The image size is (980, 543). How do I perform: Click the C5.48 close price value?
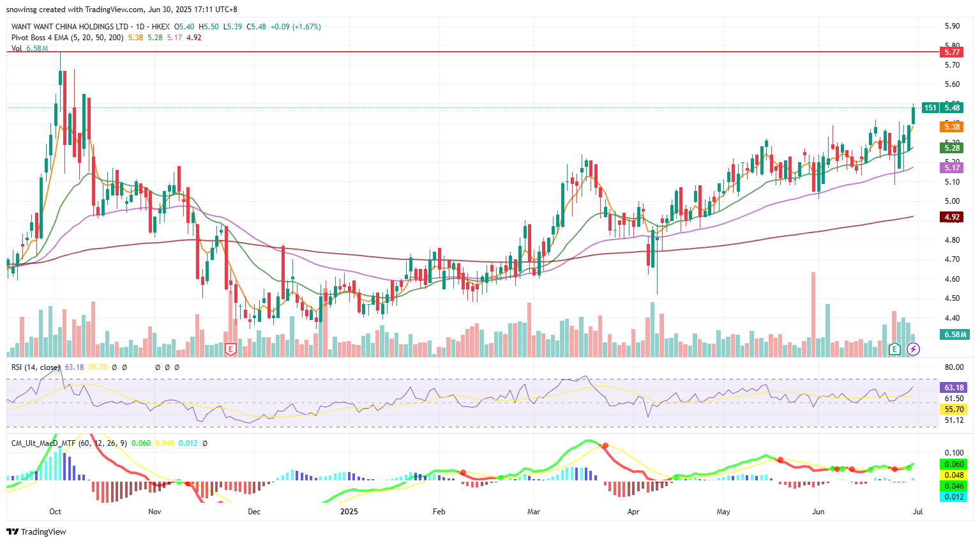point(257,27)
